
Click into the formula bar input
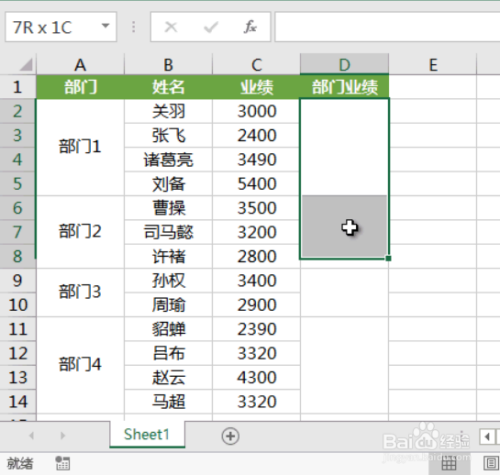pyautogui.click(x=387, y=27)
